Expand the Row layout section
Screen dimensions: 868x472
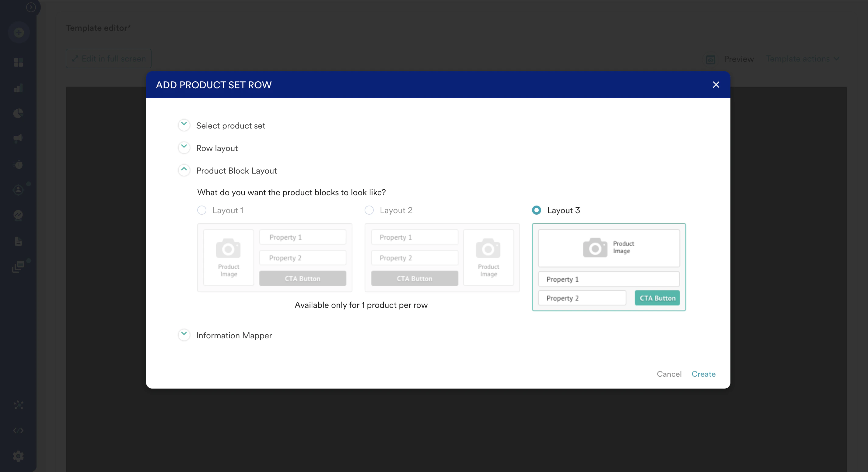click(x=184, y=148)
